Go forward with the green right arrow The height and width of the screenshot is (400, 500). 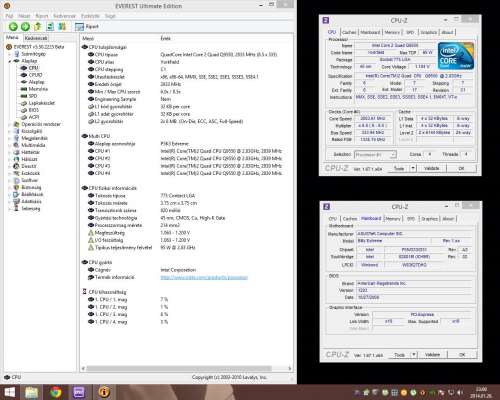click(25, 27)
